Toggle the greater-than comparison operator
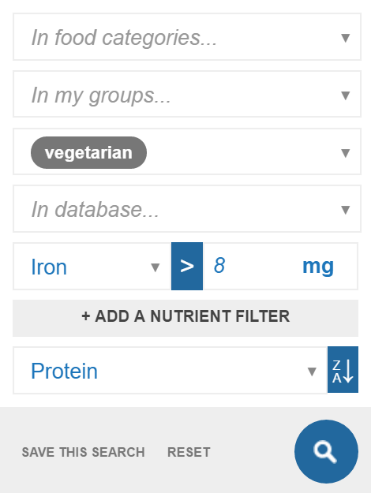Image resolution: width=371 pixels, height=493 pixels. point(187,266)
